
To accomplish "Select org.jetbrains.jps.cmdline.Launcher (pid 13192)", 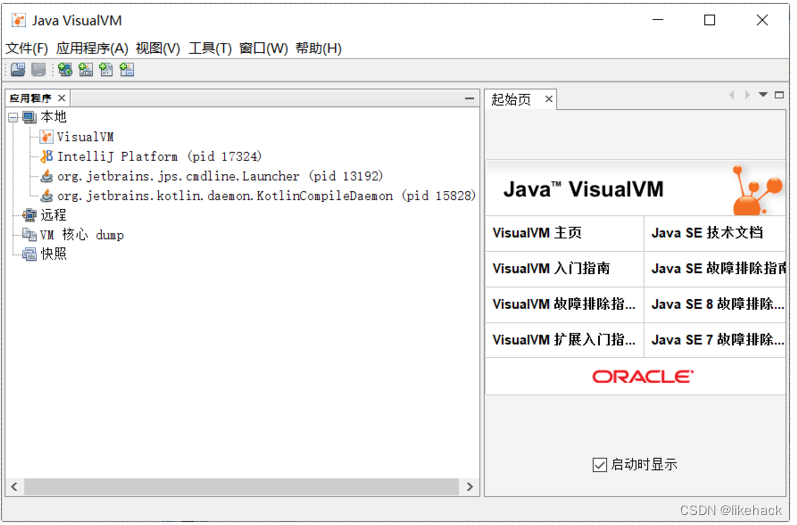I will (220, 176).
